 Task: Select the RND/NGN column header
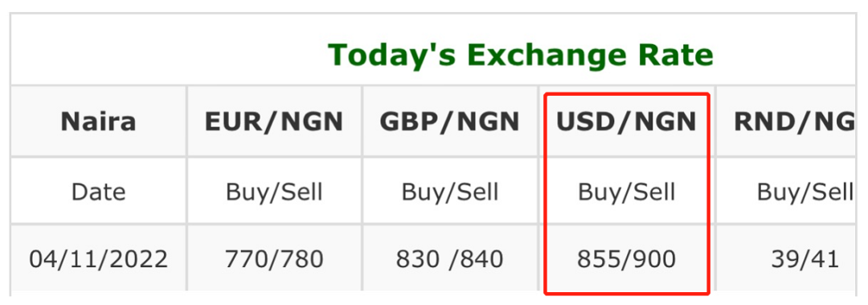point(794,122)
